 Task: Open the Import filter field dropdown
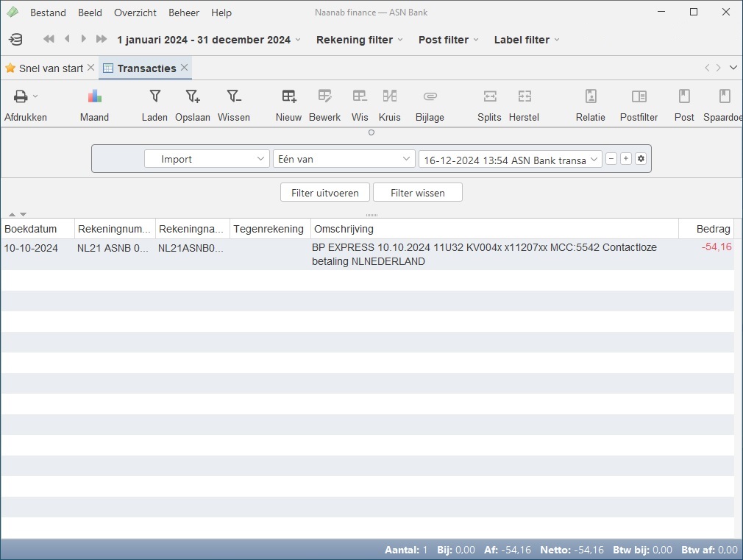coord(207,159)
